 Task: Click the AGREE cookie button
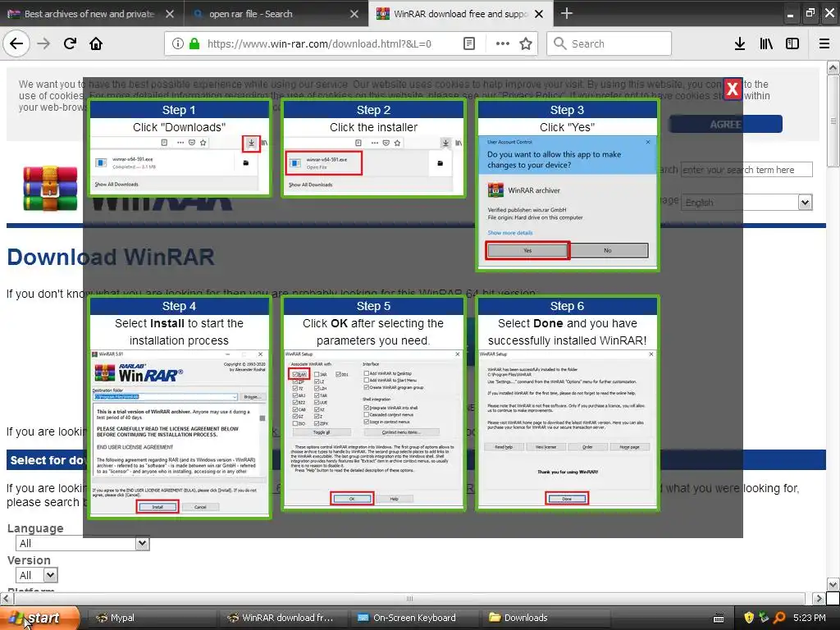(725, 124)
